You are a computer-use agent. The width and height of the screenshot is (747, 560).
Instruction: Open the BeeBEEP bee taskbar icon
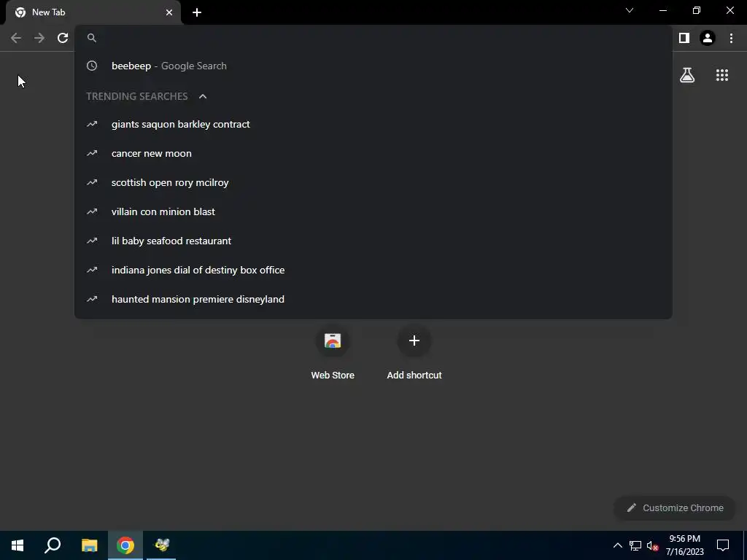click(162, 545)
